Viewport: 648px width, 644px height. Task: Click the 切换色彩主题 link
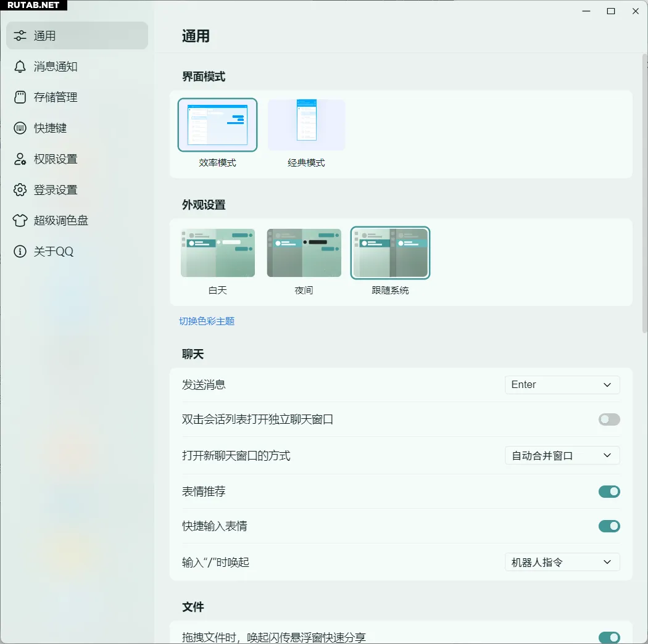[207, 321]
